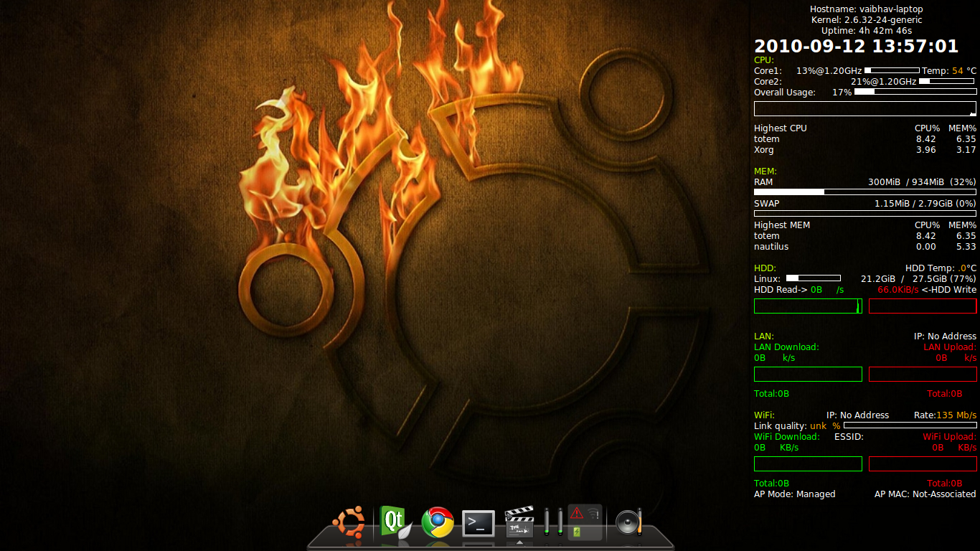Click the Highest MEM heading
This screenshot has height=551, width=980.
coord(782,225)
